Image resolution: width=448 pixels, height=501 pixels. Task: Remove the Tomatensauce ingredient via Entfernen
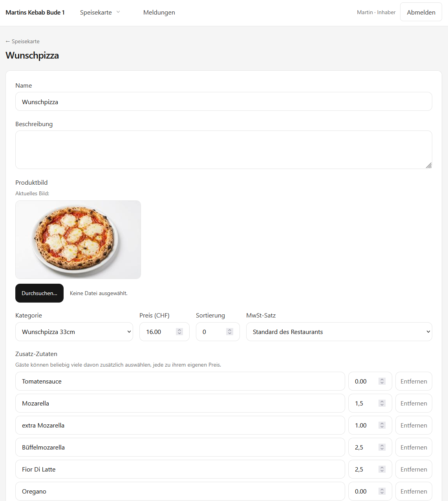point(414,381)
